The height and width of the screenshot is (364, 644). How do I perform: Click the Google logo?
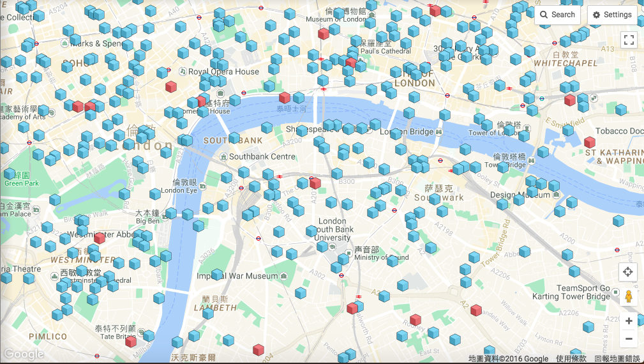pos(23,354)
